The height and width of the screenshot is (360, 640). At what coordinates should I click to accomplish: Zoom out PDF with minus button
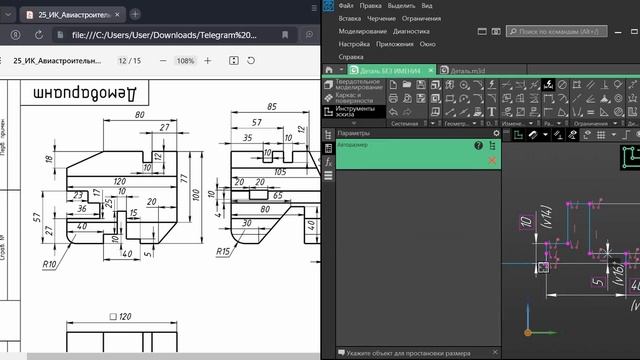pos(163,61)
